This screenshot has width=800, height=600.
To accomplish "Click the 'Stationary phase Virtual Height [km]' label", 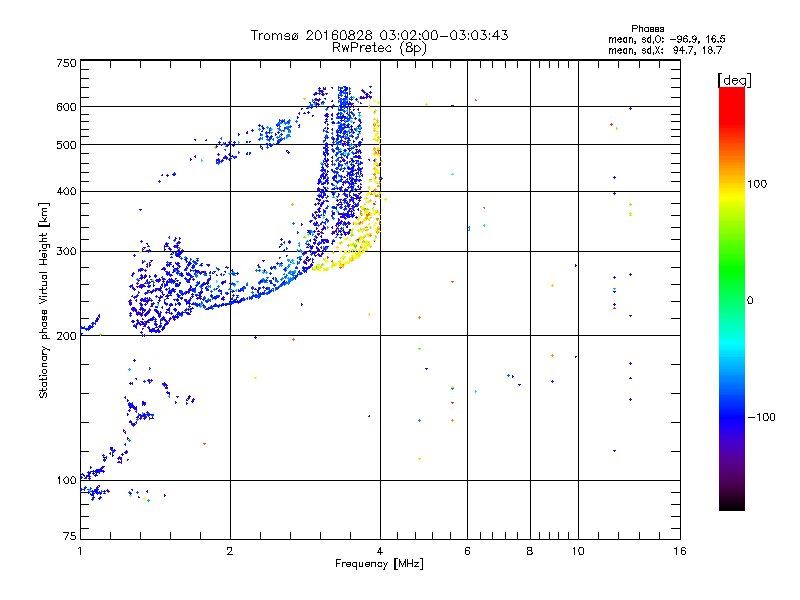I will [x=44, y=300].
